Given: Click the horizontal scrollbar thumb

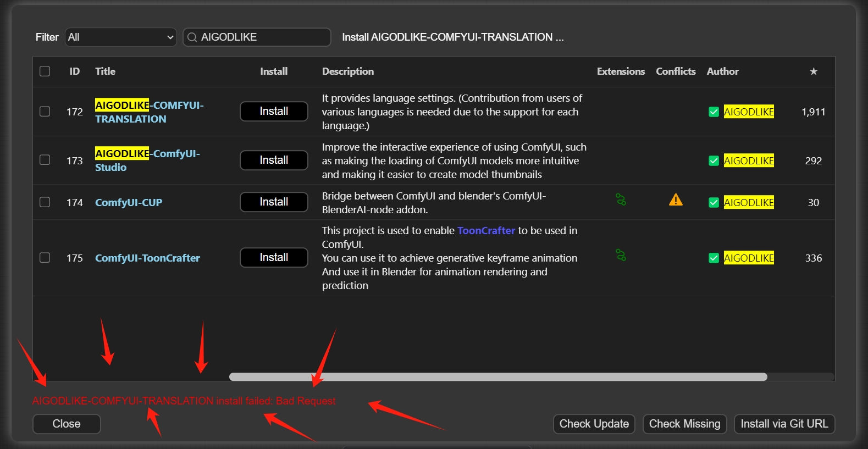Looking at the screenshot, I should pyautogui.click(x=498, y=377).
